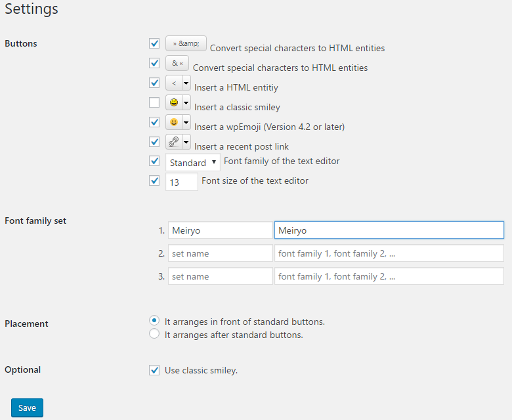
Task: Click set name field 1 containing Meiryo
Action: tap(221, 230)
